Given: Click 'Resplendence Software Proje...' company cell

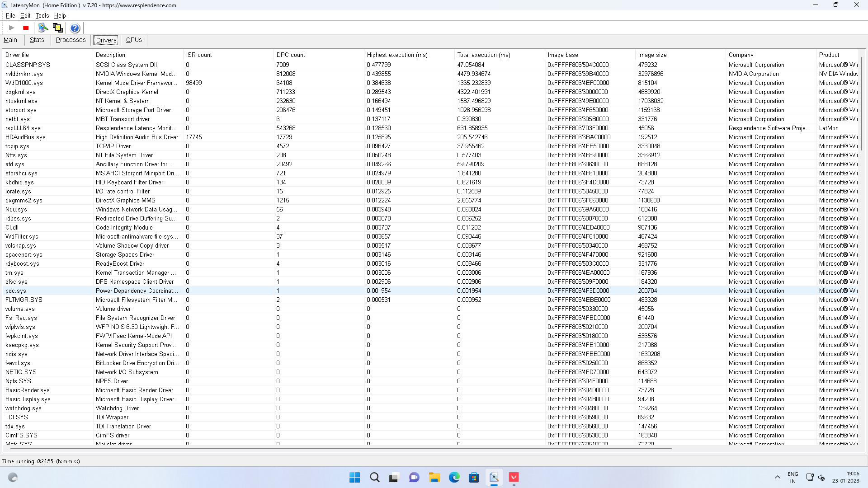Looking at the screenshot, I should click(769, 128).
